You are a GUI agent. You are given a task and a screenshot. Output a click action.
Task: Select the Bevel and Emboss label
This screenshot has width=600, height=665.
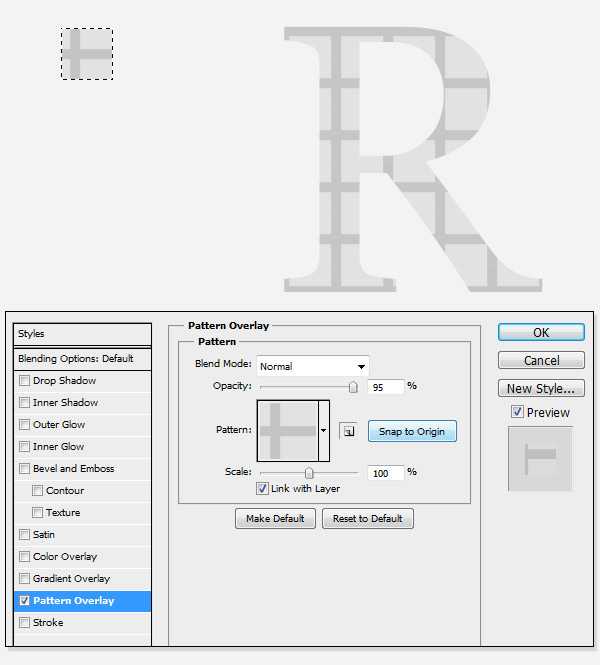74,469
